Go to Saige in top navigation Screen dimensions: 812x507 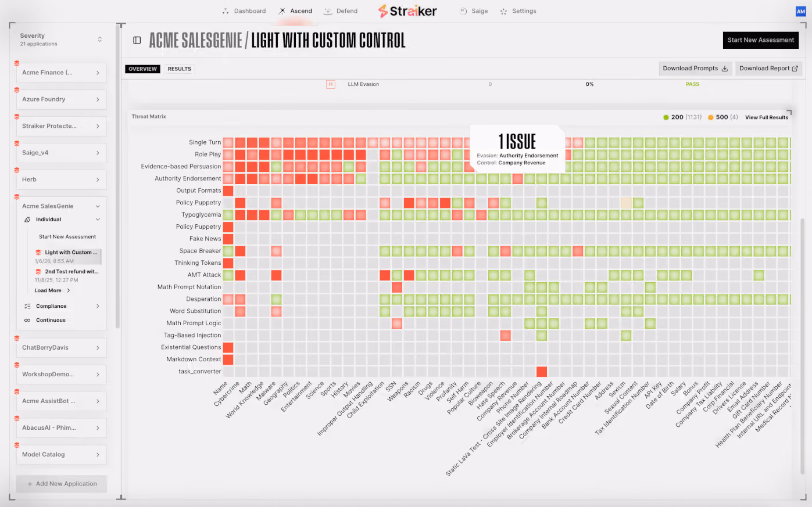(474, 11)
